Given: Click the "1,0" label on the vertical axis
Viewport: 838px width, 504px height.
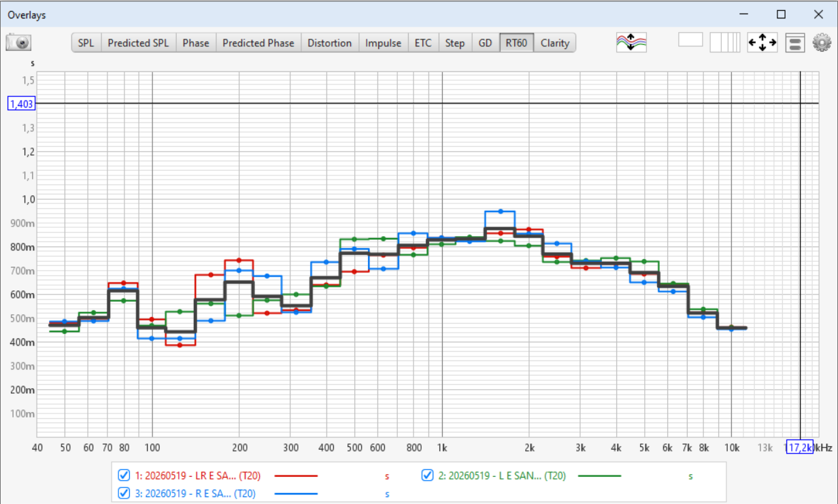Looking at the screenshot, I should click(x=28, y=199).
